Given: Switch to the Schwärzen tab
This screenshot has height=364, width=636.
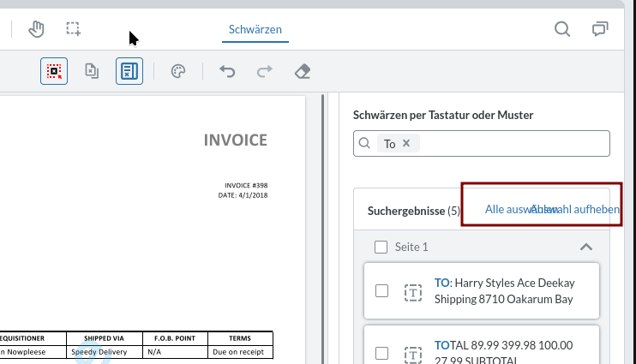Looking at the screenshot, I should tap(255, 30).
